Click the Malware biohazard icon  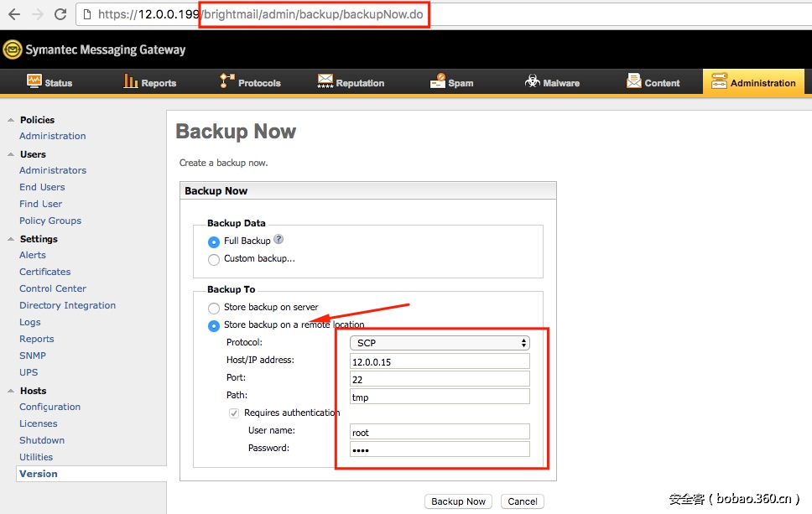click(x=532, y=81)
